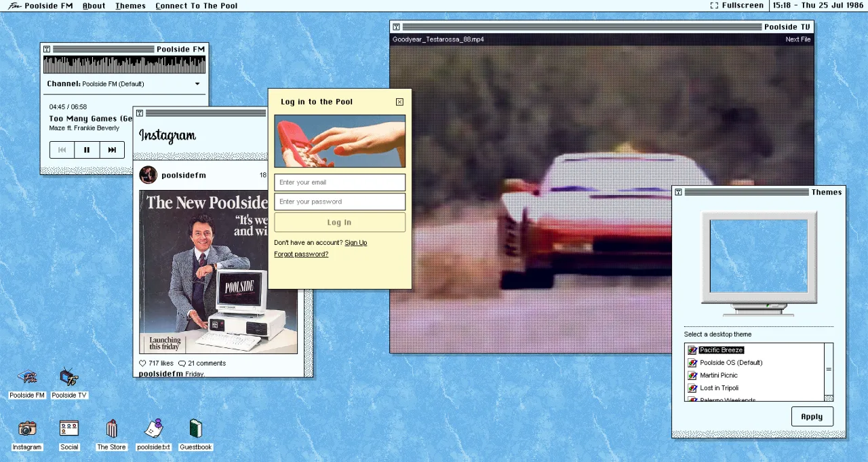Open The Store desktop icon
The width and height of the screenshot is (868, 462).
tap(111, 436)
